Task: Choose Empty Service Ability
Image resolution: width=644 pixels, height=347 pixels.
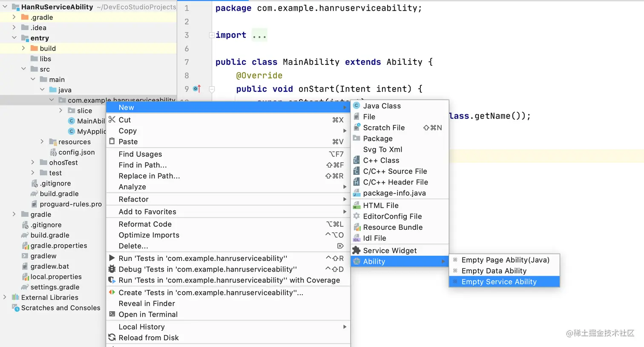Action: (504, 281)
